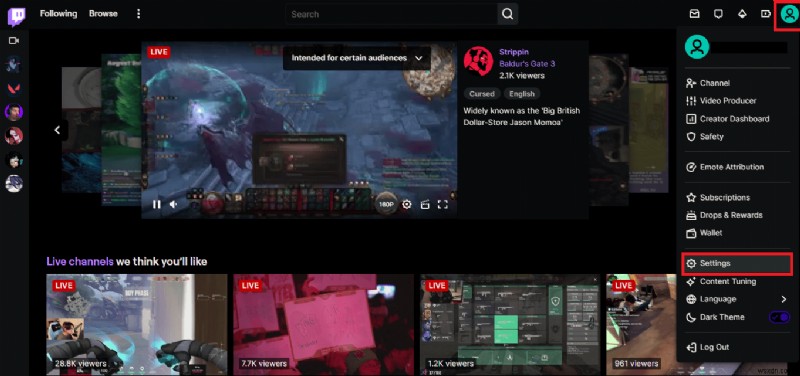Open the Twitch home logo
This screenshot has width=800, height=376.
coord(15,16)
